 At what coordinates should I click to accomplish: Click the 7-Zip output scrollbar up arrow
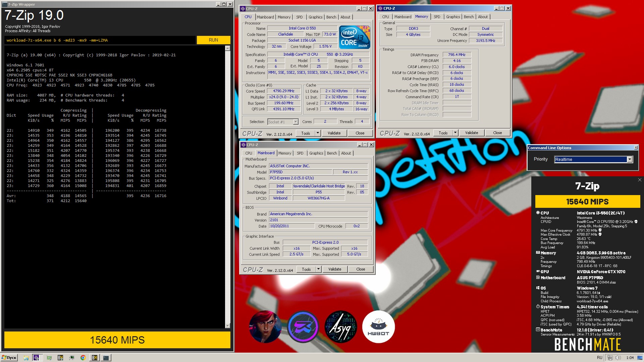point(227,48)
